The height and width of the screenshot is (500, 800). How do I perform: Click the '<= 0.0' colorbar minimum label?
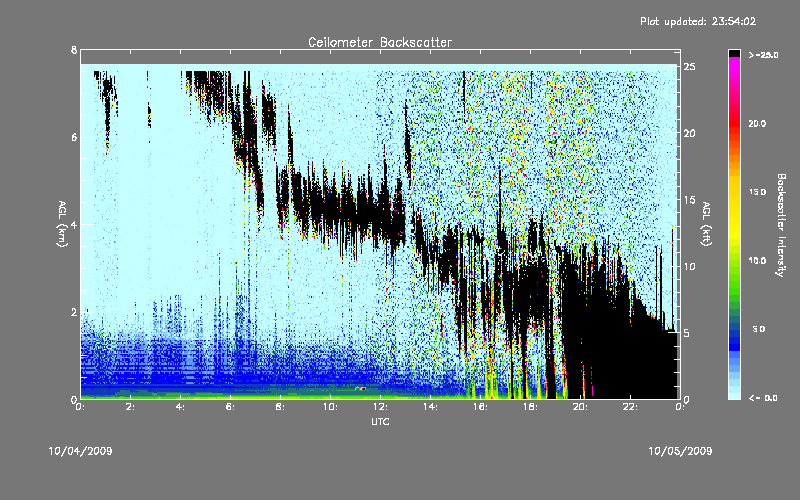click(763, 398)
